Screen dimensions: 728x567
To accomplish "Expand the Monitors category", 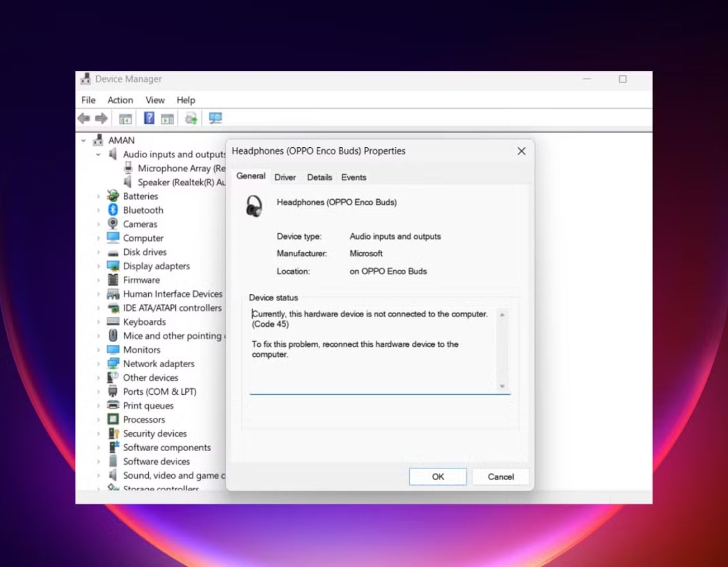I will 98,350.
